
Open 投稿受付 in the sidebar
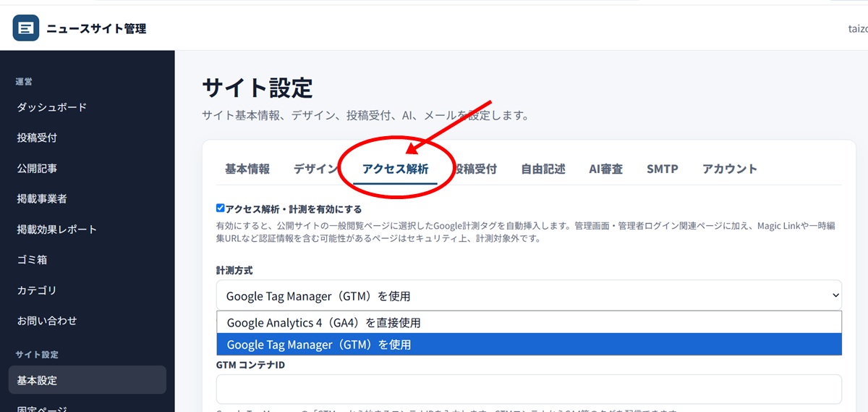point(37,138)
